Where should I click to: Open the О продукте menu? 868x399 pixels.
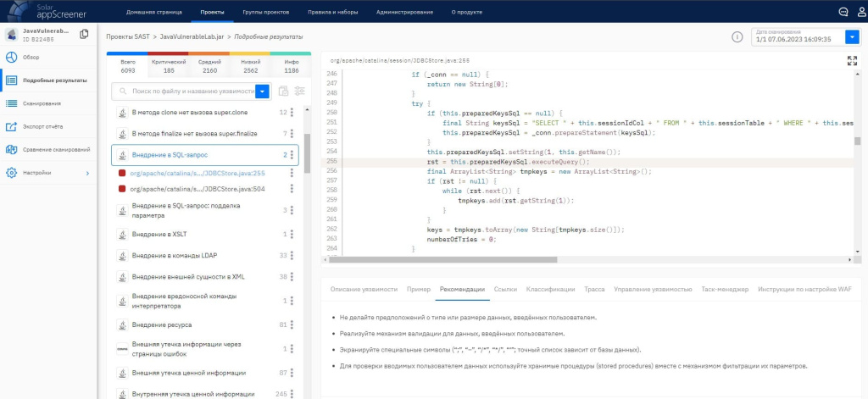pyautogui.click(x=466, y=12)
